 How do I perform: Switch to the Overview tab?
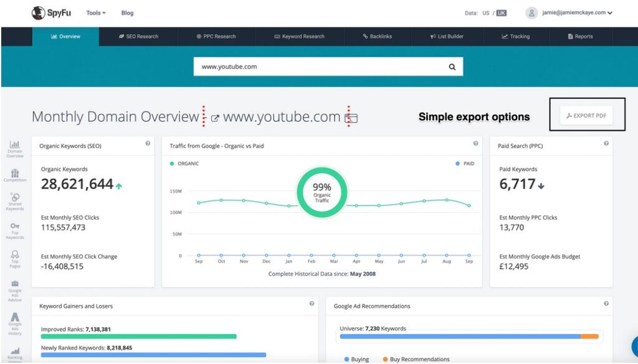pos(65,37)
